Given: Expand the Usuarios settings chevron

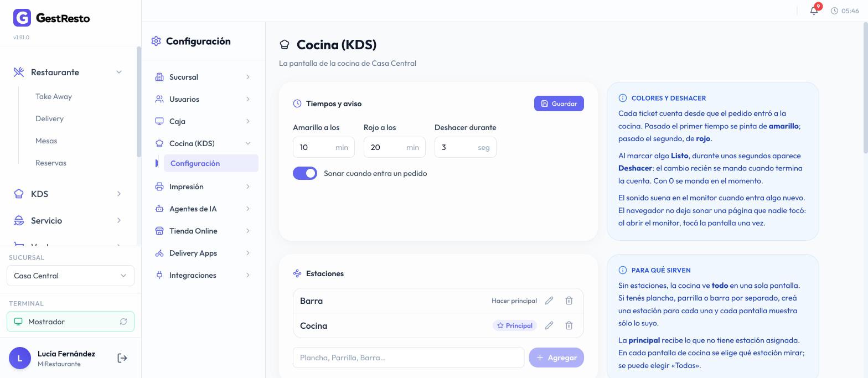Looking at the screenshot, I should (247, 99).
